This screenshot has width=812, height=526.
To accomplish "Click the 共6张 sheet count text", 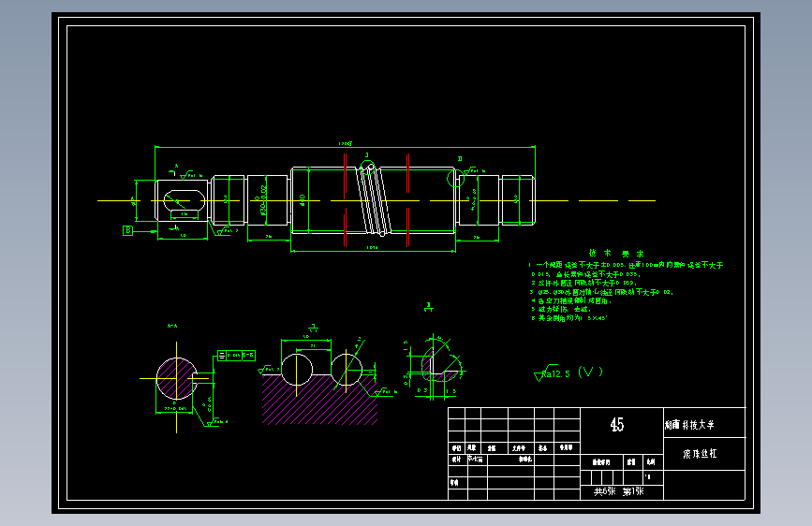I will pyautogui.click(x=604, y=491).
